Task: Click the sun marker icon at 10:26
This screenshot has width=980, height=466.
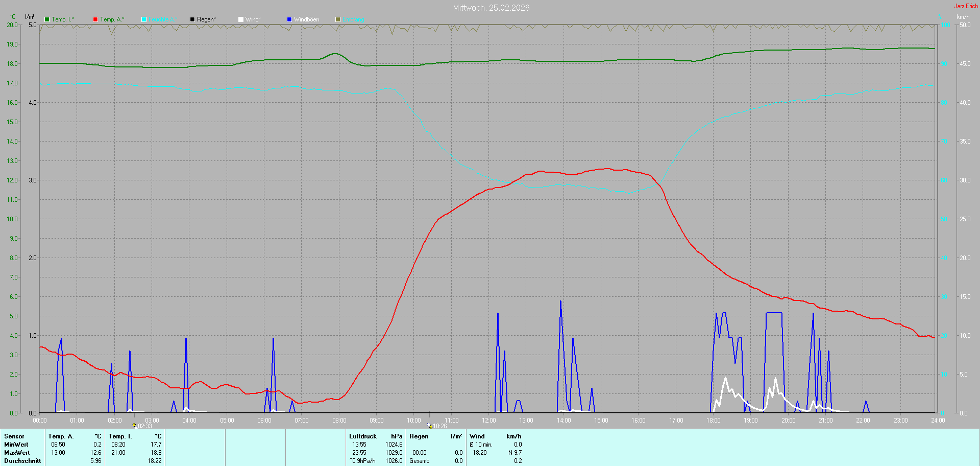Action: (430, 426)
